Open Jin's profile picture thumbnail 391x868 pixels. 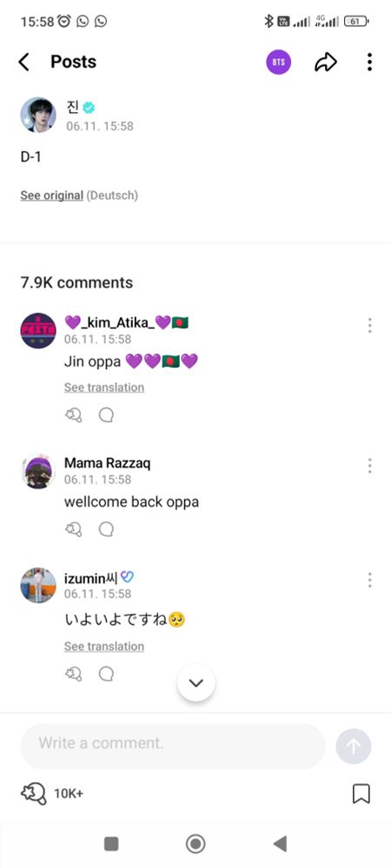pyautogui.click(x=38, y=115)
